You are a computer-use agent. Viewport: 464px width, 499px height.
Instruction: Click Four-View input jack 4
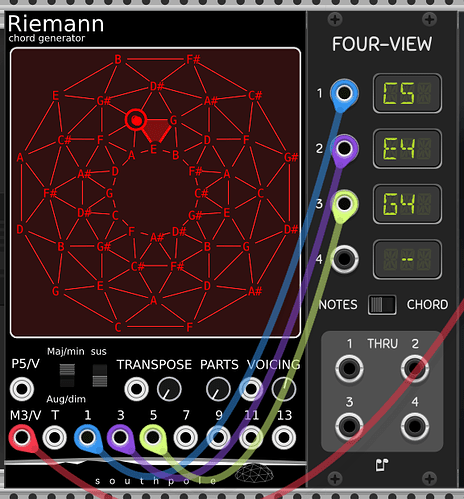click(x=344, y=259)
